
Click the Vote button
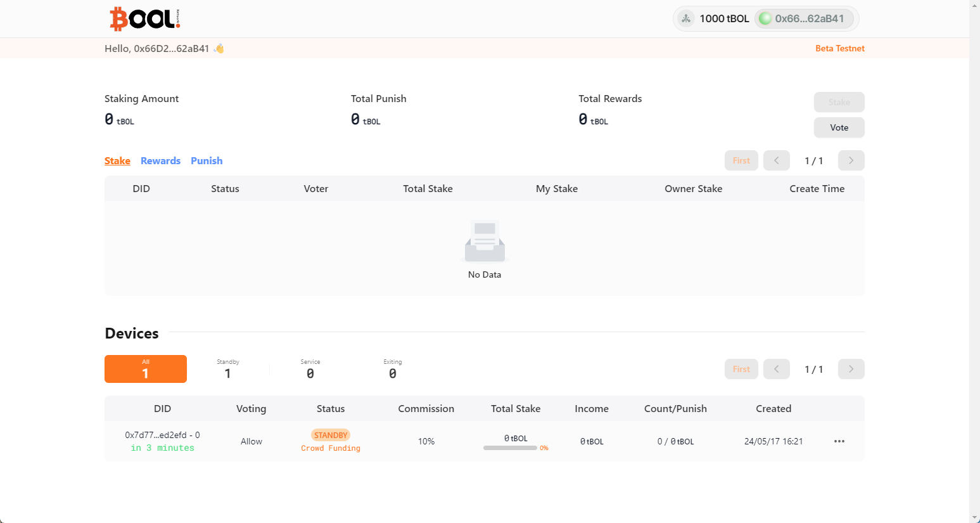[839, 127]
